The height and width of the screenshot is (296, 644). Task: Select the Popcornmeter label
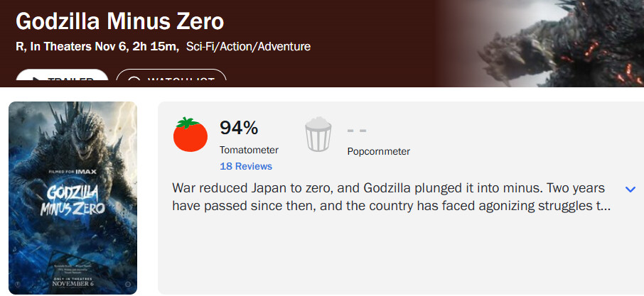click(379, 151)
